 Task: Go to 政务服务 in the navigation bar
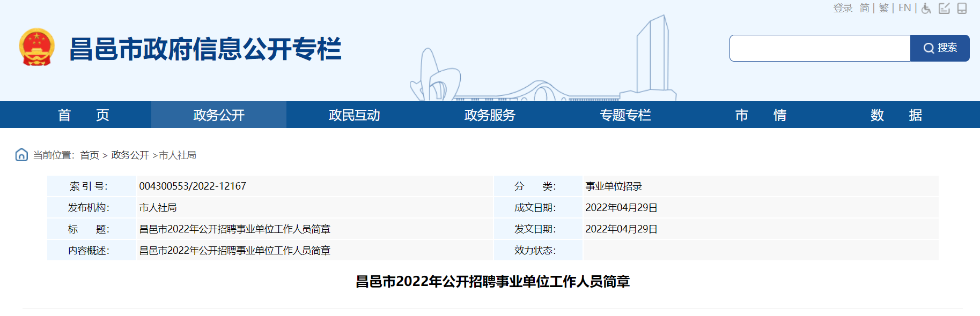490,115
